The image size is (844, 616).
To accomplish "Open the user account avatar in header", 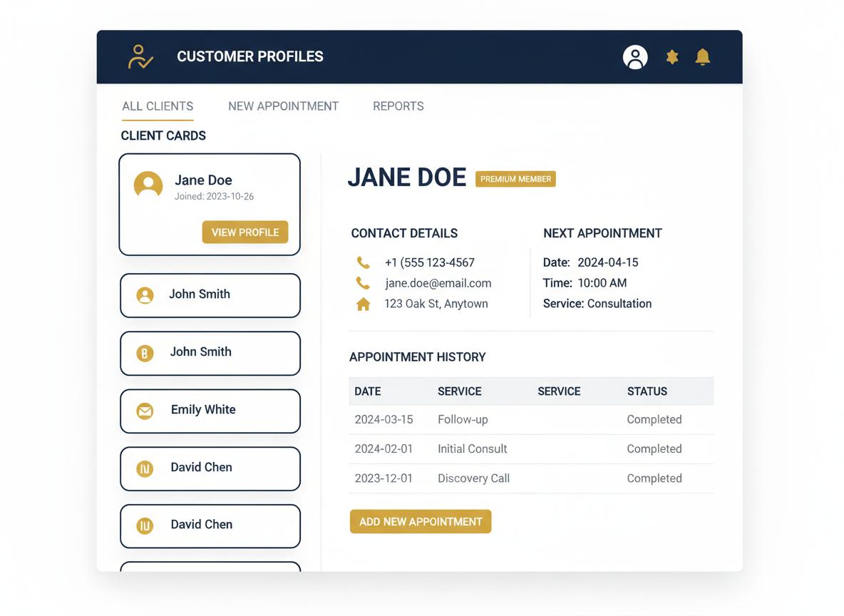I will pos(635,56).
